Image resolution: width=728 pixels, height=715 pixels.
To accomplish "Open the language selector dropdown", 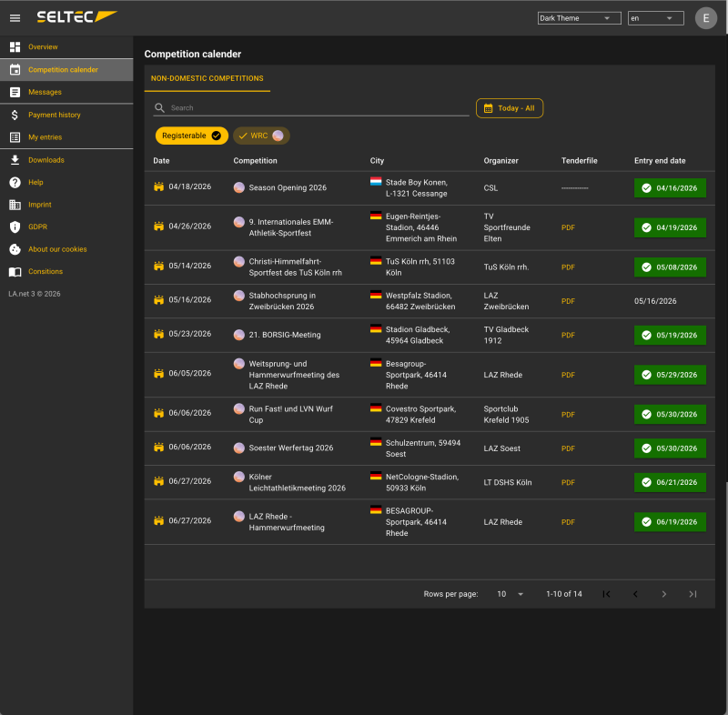I will (655, 18).
